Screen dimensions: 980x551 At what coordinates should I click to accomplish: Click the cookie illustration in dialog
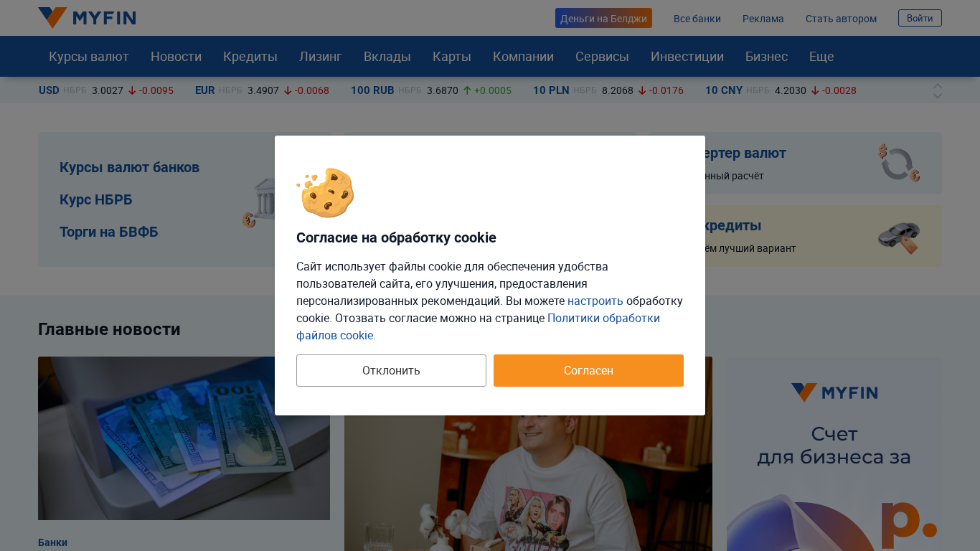click(x=326, y=192)
